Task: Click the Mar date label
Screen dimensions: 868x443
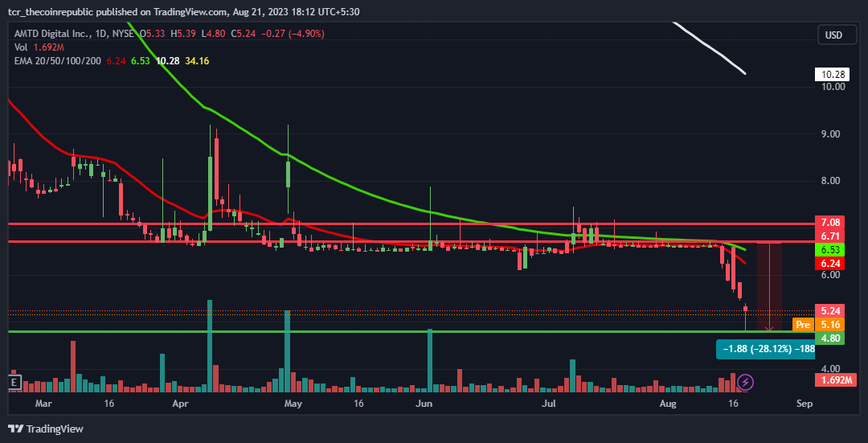Action: coord(43,404)
